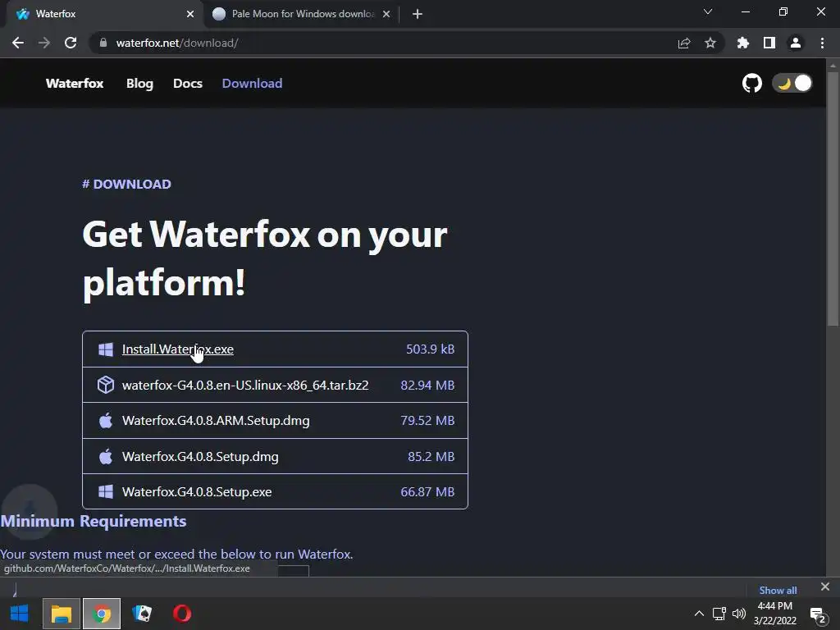Switch to the Pale Moon for Windows tab
Image resolution: width=840 pixels, height=630 pixels.
tap(302, 14)
